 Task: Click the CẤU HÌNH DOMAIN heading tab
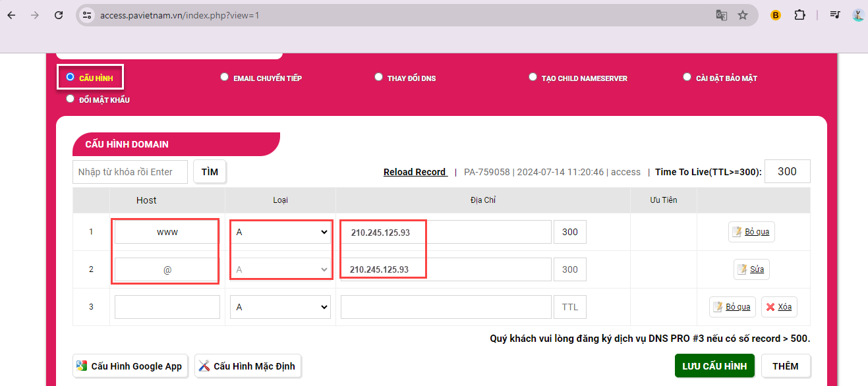176,144
